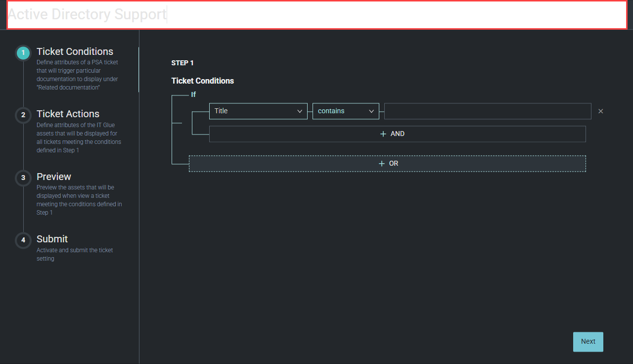Screen dimensions: 633x364
Task: Remove the Title condition row with X icon
Action: (x=601, y=111)
